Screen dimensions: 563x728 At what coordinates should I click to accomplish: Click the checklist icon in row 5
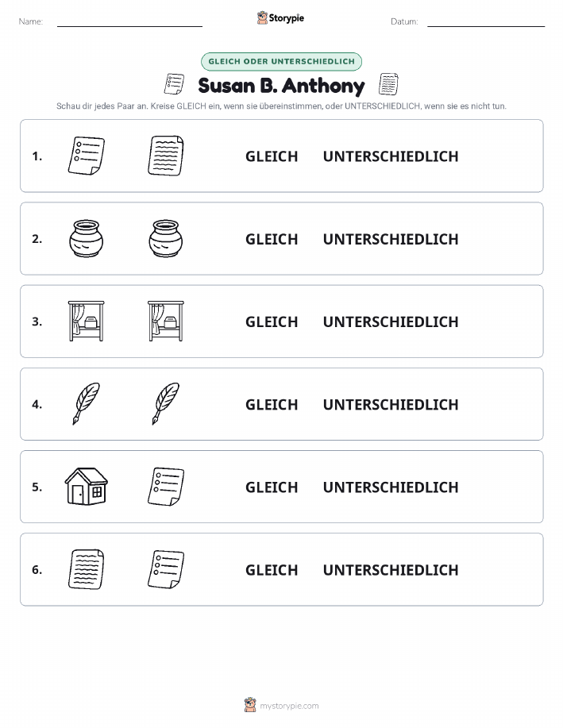coord(166,487)
